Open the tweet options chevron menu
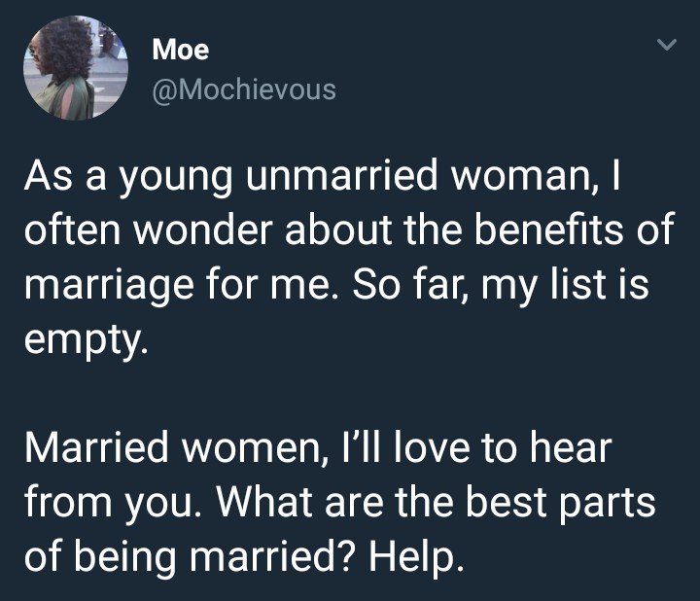Screen dimensions: 700x601 point(667,44)
